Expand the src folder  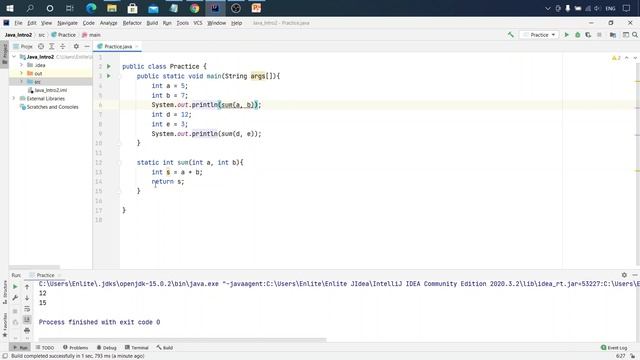[21, 82]
